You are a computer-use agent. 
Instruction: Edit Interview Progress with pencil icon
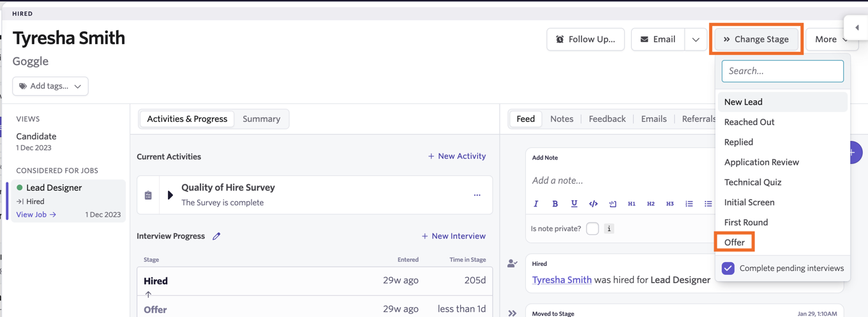pyautogui.click(x=216, y=236)
